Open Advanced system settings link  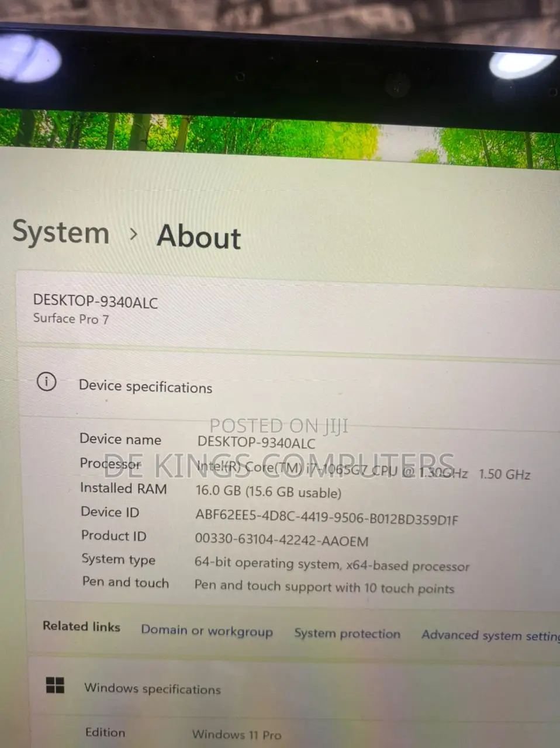490,636
